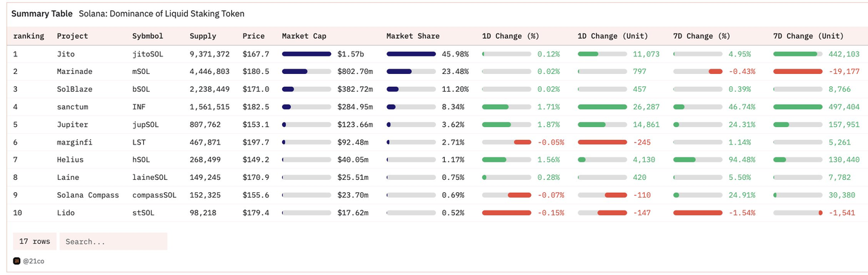Select the Jupiter project row name

[x=73, y=124]
